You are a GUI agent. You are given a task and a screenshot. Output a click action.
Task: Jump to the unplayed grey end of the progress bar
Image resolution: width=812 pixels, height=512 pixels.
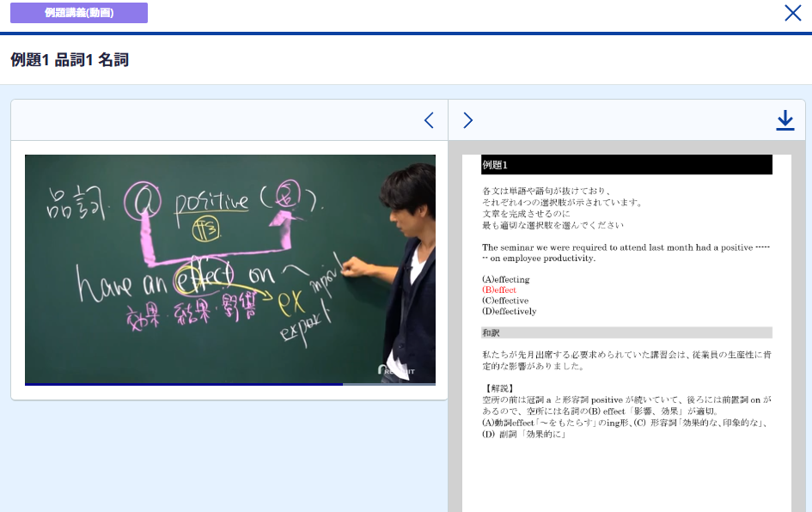[x=389, y=384]
